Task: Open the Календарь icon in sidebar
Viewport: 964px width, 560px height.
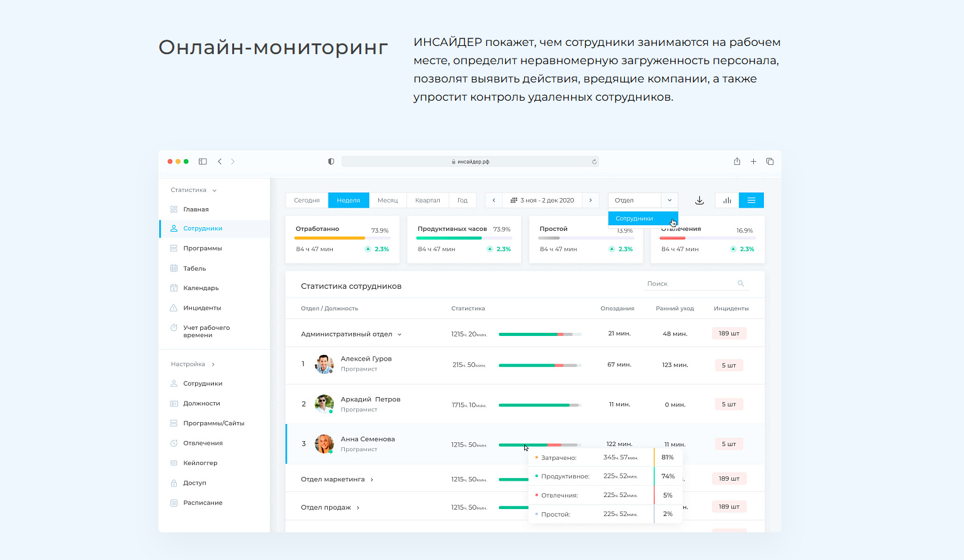Action: click(x=174, y=288)
